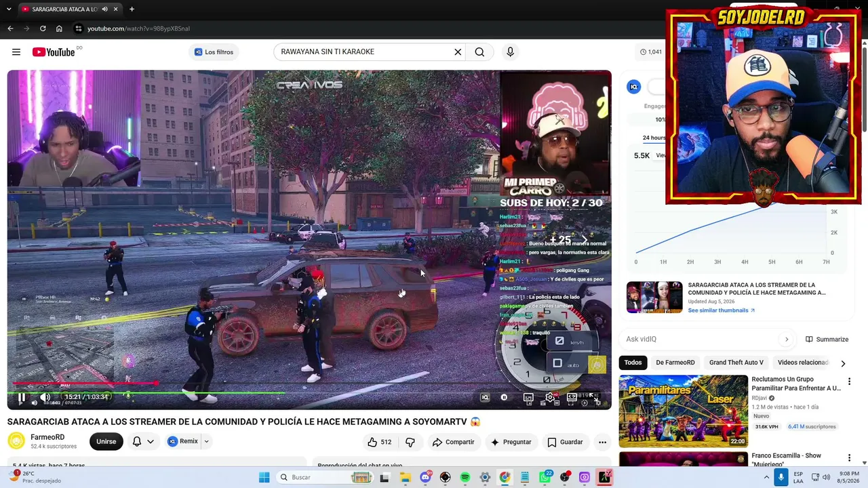868x488 pixels.
Task: Seek on the red video progress bar
Action: [309, 384]
